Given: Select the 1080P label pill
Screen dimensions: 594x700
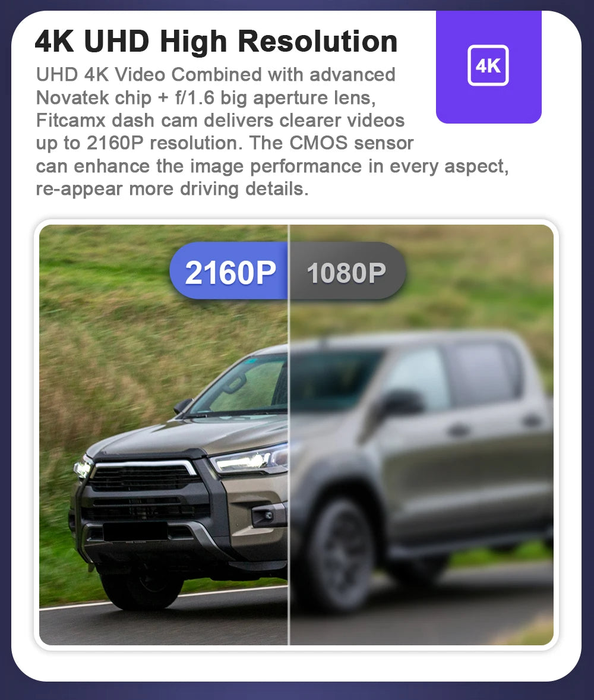Looking at the screenshot, I should (x=347, y=270).
